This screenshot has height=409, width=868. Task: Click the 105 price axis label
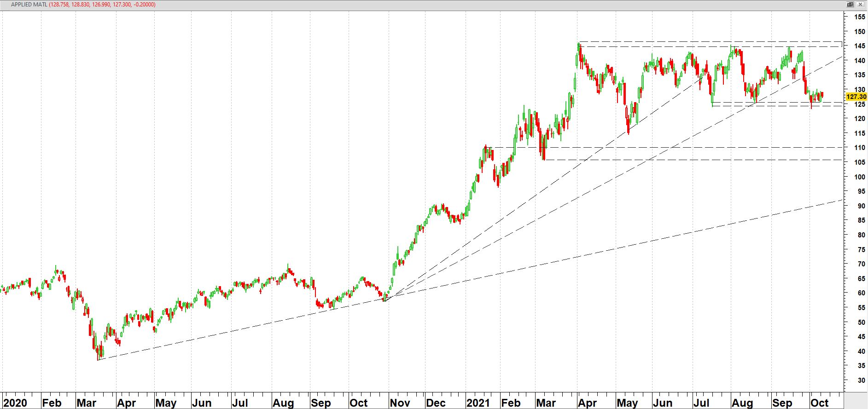pyautogui.click(x=859, y=162)
